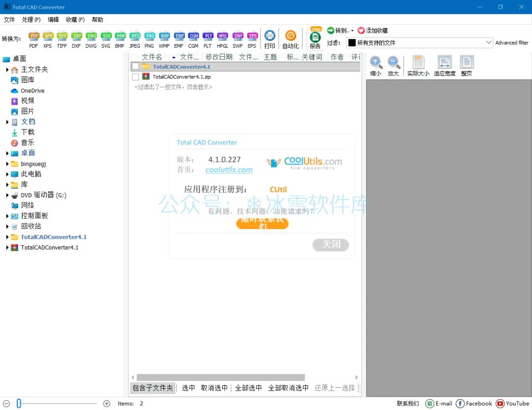Open the PRO Report (报告) tool

(x=315, y=39)
